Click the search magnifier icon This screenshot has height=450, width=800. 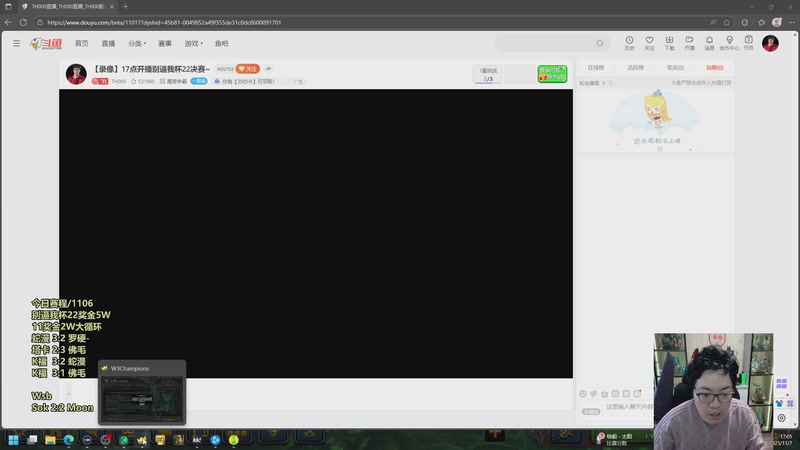coord(600,43)
